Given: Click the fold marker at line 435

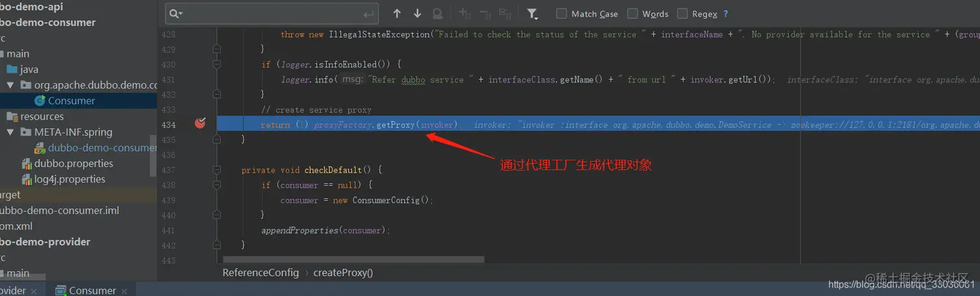Looking at the screenshot, I should [216, 139].
